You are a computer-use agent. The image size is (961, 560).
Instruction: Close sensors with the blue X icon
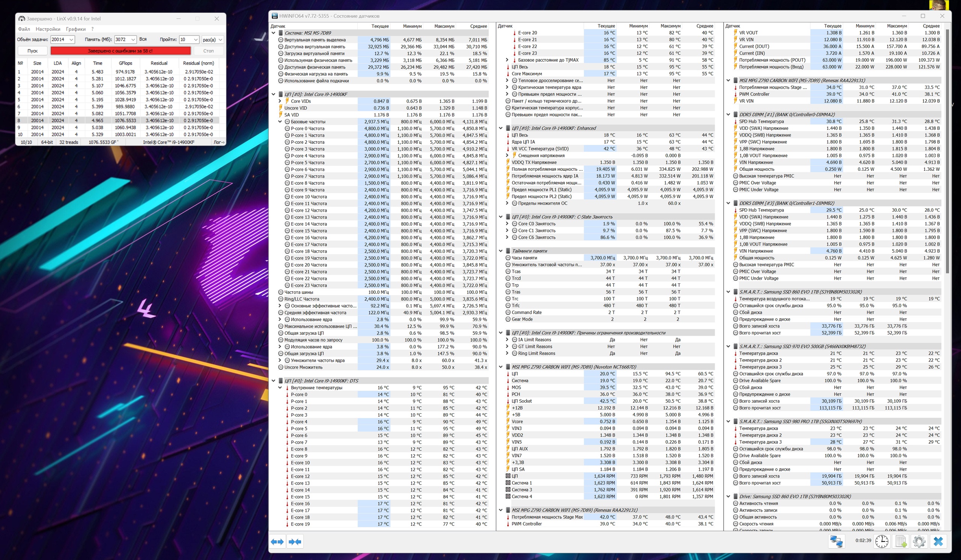(x=938, y=541)
